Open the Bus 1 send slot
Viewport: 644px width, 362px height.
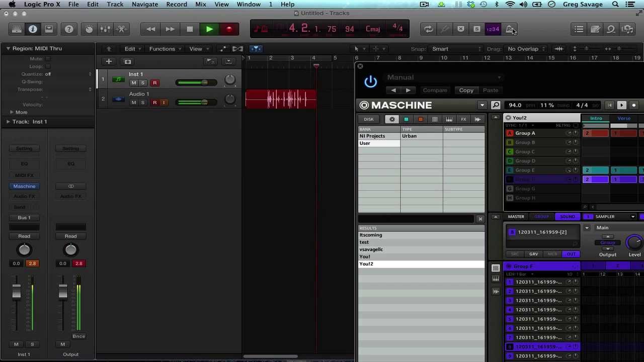[24, 218]
